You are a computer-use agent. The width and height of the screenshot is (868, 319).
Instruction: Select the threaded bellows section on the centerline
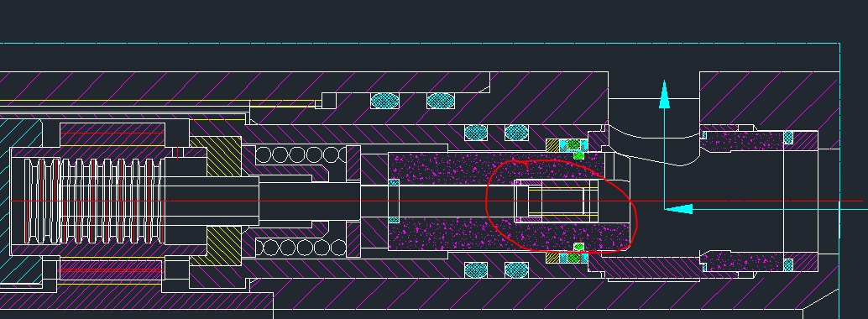(x=94, y=201)
